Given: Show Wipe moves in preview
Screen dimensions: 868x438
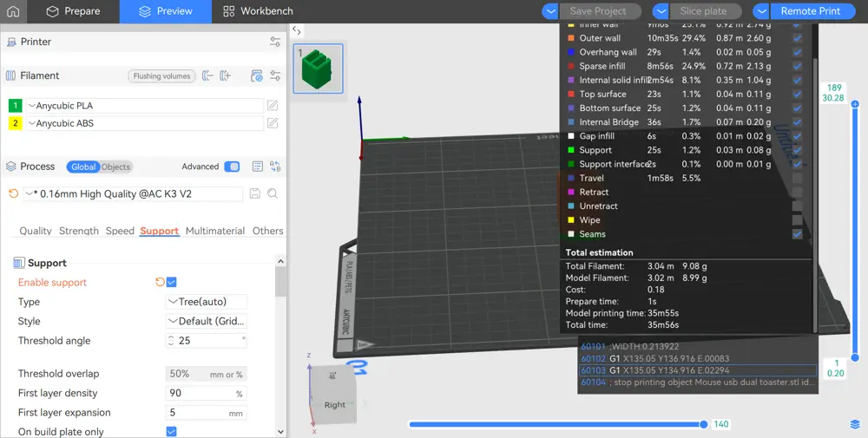Looking at the screenshot, I should [x=797, y=220].
